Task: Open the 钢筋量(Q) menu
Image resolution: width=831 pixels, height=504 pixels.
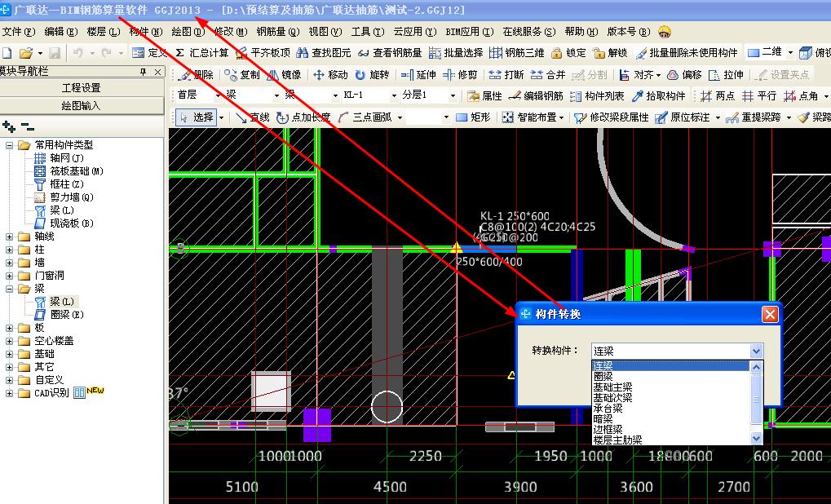Action: pyautogui.click(x=278, y=32)
